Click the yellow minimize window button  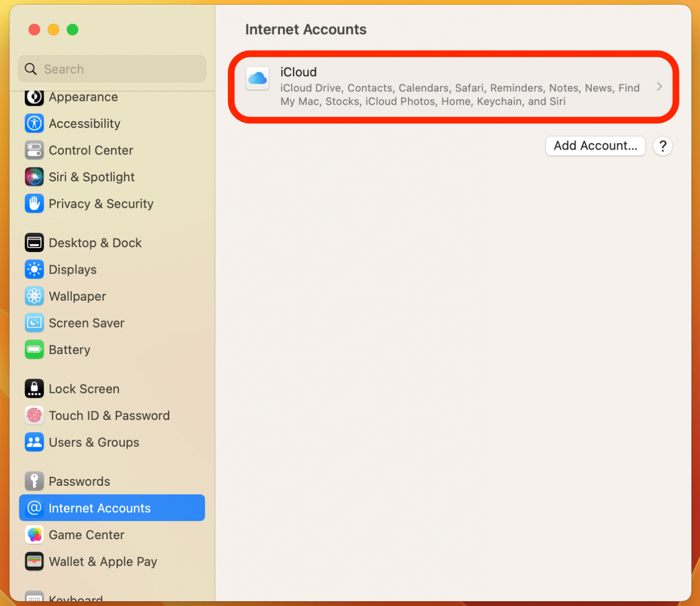[x=53, y=30]
